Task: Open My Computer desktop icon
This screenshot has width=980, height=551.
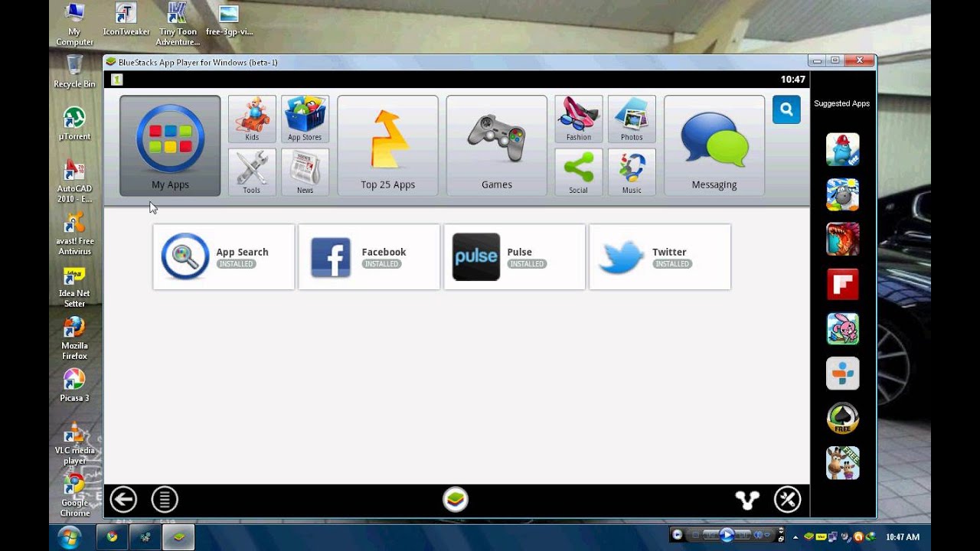Action: pyautogui.click(x=74, y=24)
